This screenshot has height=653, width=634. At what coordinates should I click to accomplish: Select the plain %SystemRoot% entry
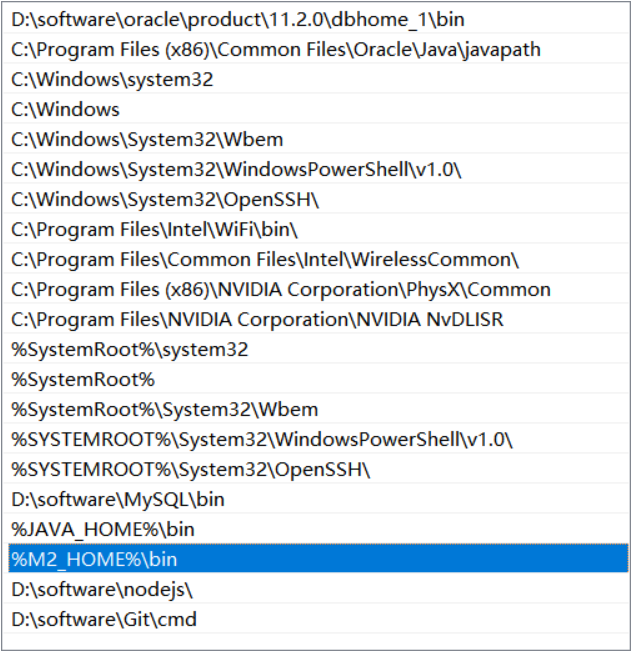click(x=317, y=379)
